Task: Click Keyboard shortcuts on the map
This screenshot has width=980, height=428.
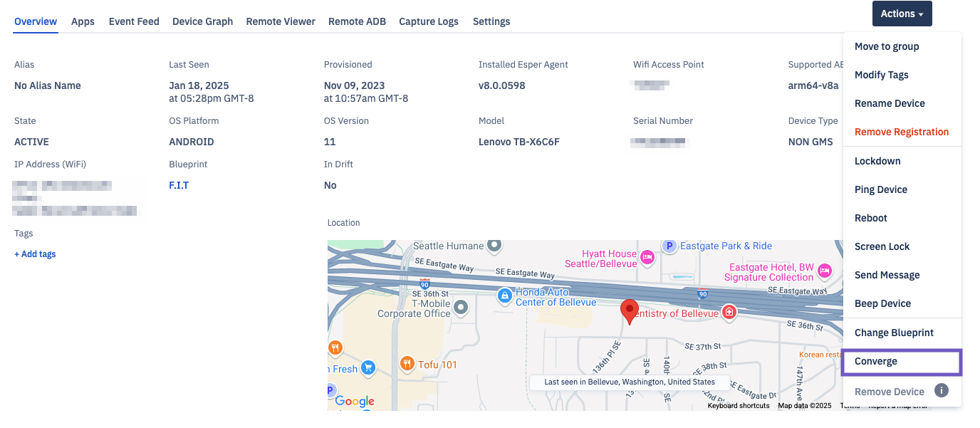Action: click(x=739, y=406)
